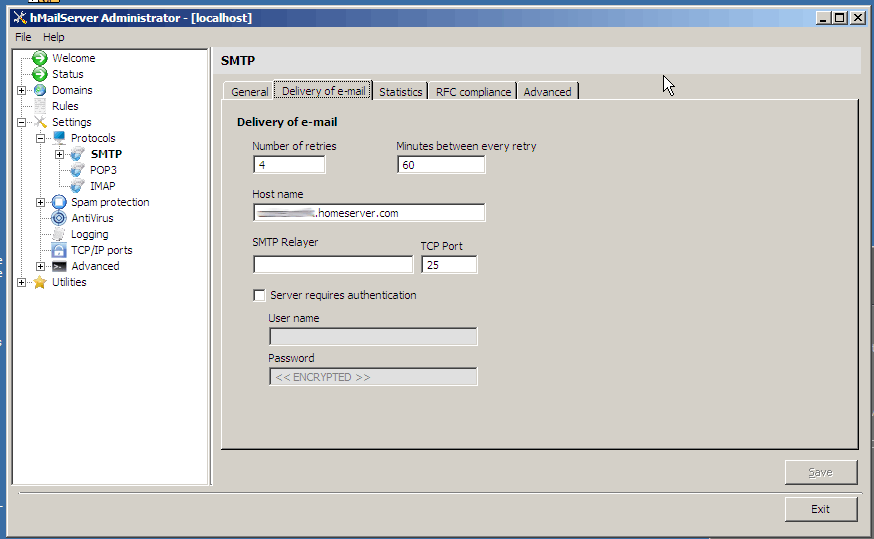Open the Advanced tab in SMTP panel
The height and width of the screenshot is (539, 874).
[x=547, y=92]
